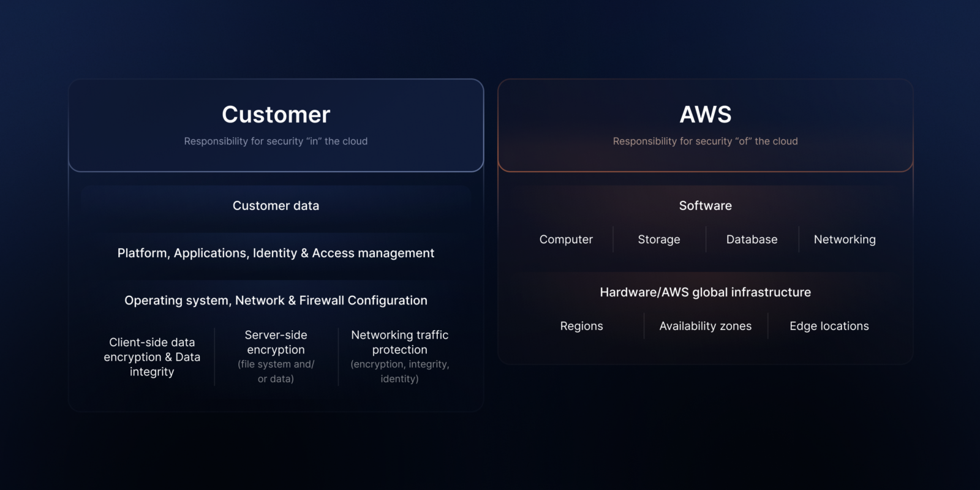This screenshot has height=490, width=980.
Task: Click the Storage label
Action: [x=659, y=239]
